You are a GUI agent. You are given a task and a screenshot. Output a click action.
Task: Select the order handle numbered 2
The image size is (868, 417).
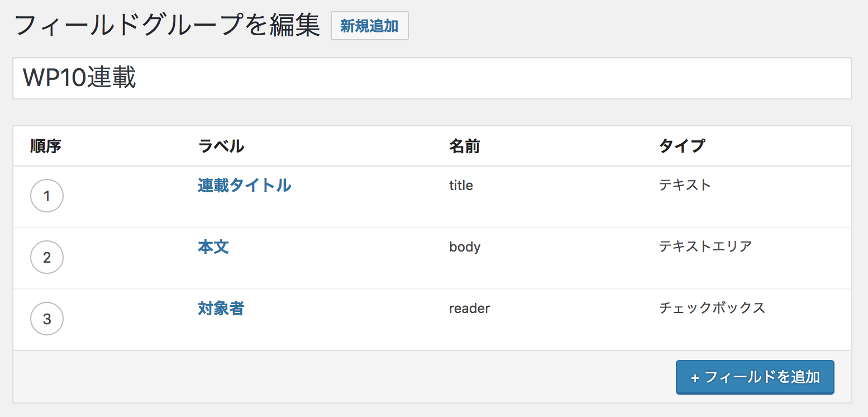pyautogui.click(x=47, y=257)
